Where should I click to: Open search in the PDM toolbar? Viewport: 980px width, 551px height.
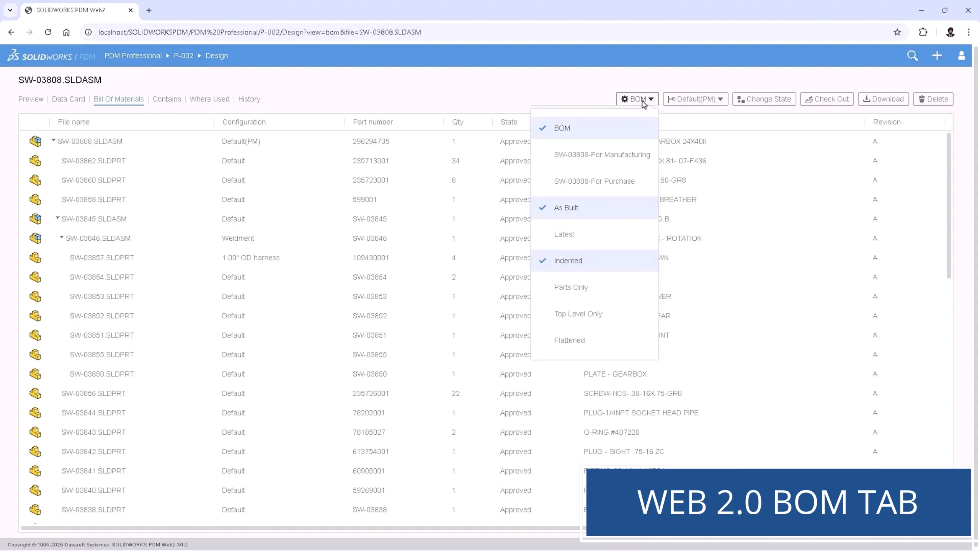pyautogui.click(x=913, y=55)
